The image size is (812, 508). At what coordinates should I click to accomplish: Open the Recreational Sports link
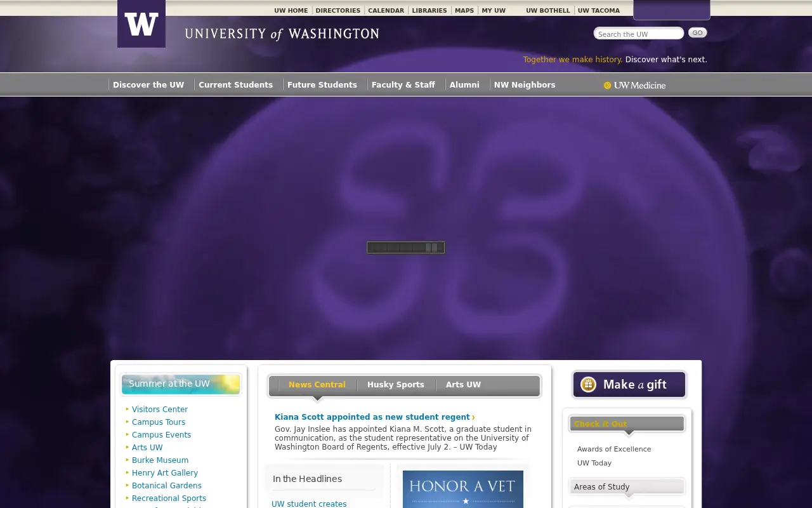(x=169, y=498)
